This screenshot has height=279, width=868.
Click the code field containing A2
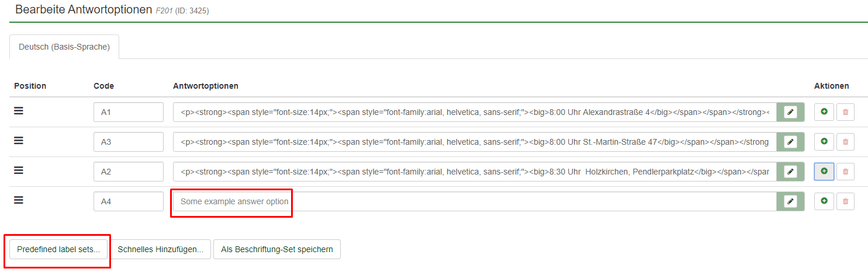128,172
